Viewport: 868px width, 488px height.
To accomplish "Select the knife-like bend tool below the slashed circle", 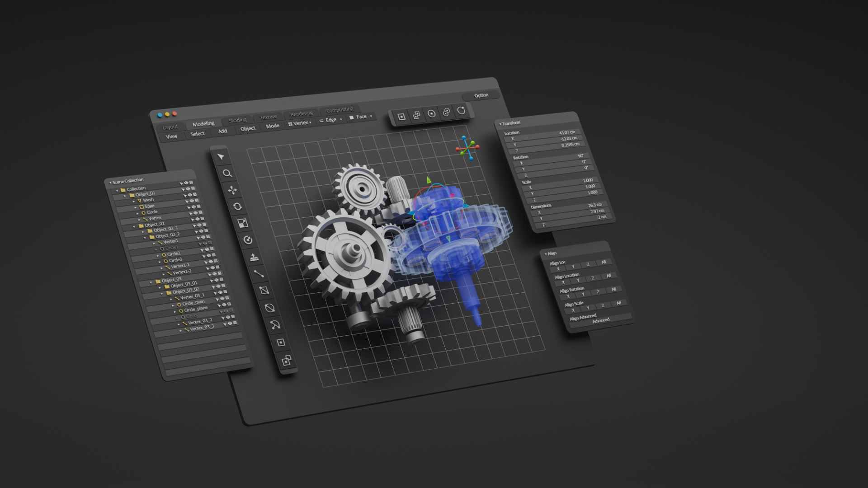I will (x=275, y=324).
